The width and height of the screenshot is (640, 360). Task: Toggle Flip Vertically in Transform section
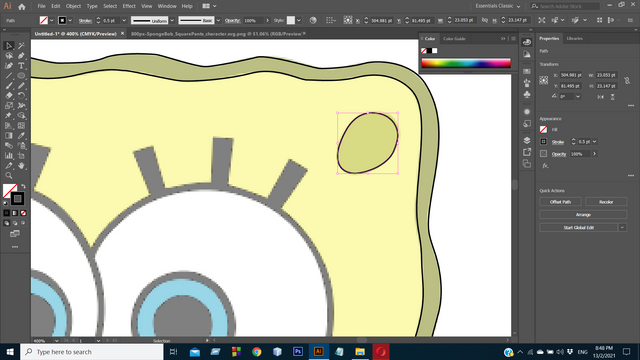coord(612,97)
